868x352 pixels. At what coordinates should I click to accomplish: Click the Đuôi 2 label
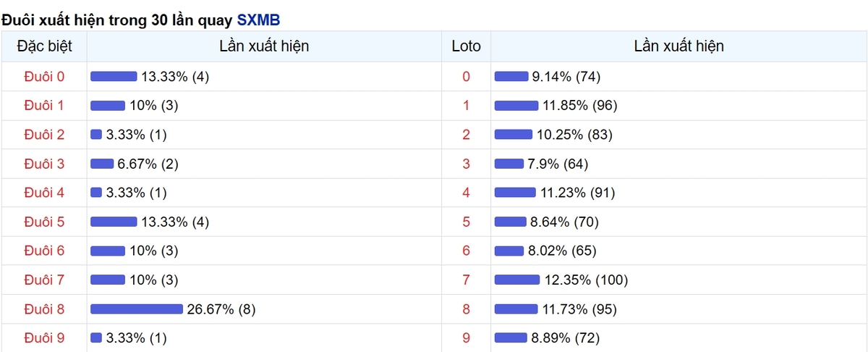(x=44, y=135)
